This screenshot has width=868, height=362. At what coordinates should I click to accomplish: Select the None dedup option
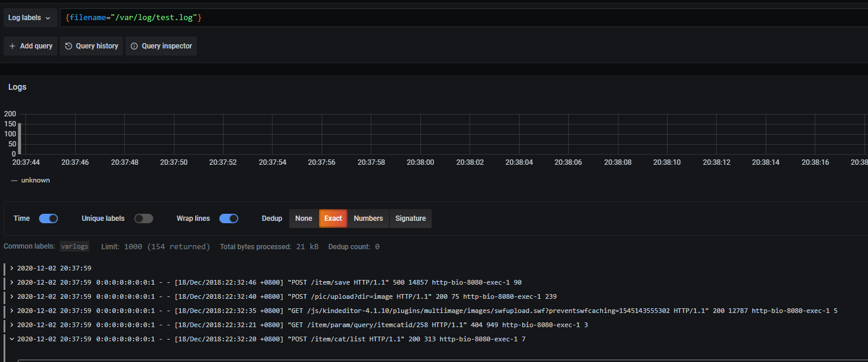tap(303, 218)
